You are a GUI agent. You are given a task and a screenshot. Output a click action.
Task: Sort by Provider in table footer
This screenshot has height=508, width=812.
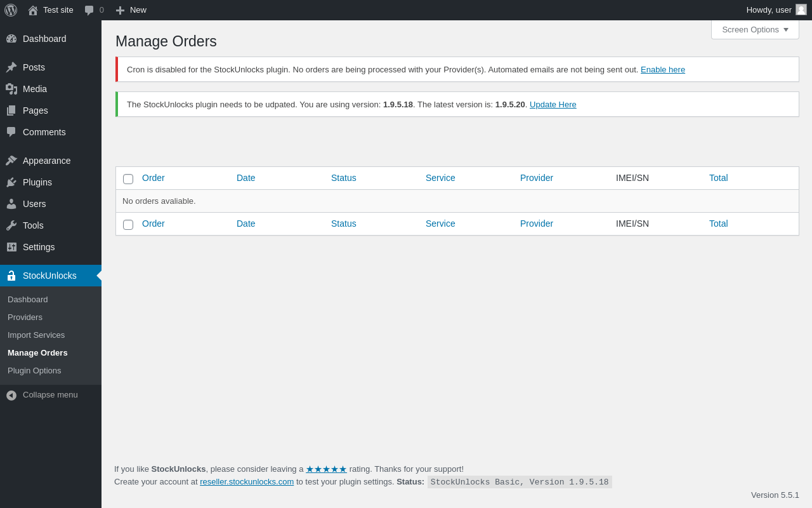pyautogui.click(x=537, y=224)
